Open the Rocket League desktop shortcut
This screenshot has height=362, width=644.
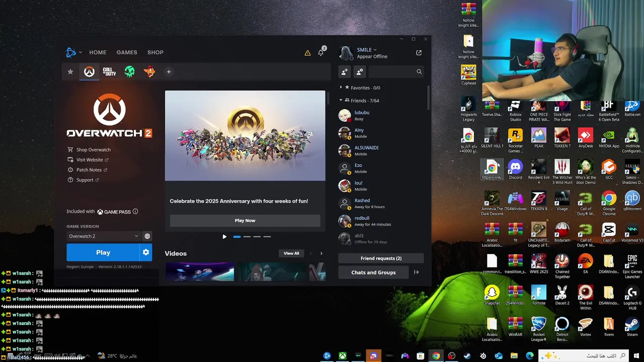point(539,329)
